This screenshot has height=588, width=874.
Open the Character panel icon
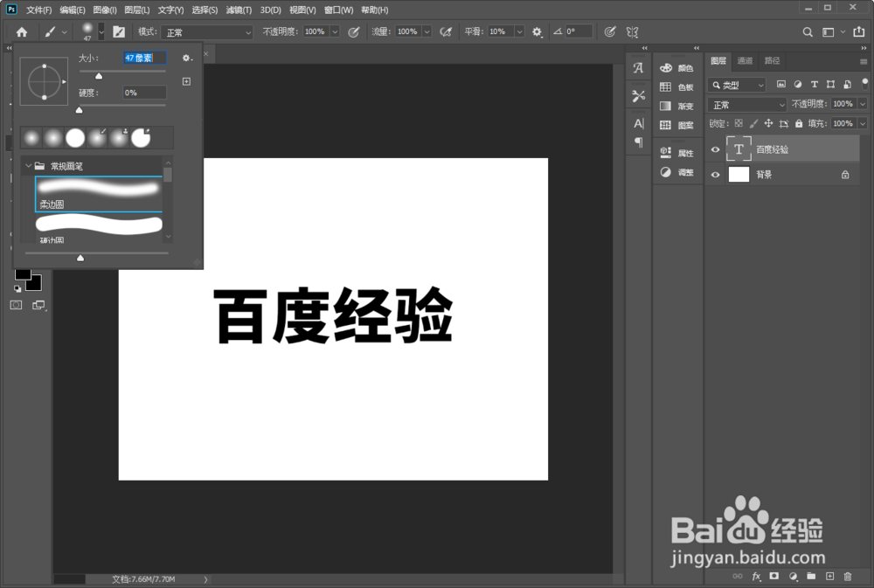(x=639, y=123)
